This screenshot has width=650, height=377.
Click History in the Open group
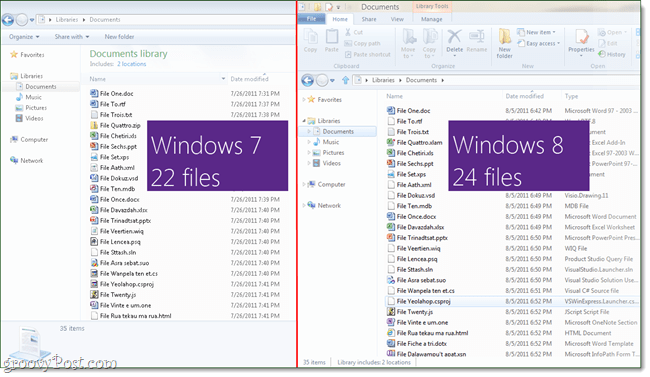pos(612,54)
